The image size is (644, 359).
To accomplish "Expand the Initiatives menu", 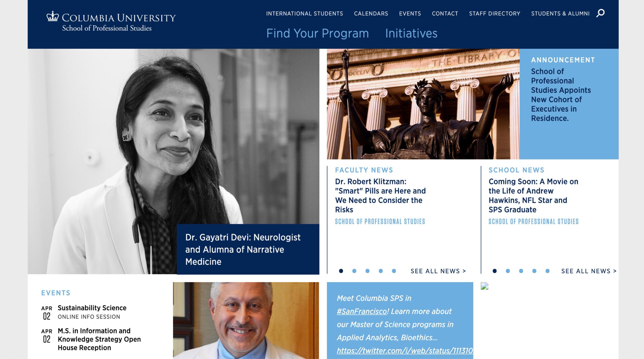I will click(411, 33).
